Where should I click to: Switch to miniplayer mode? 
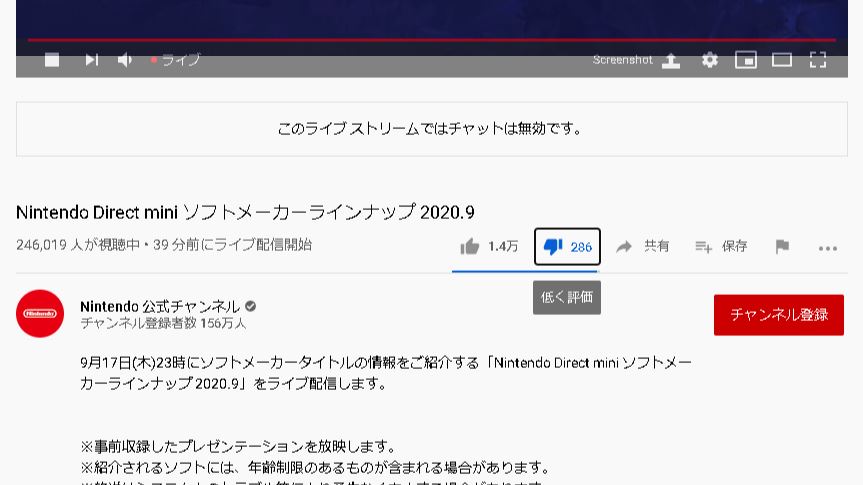[x=746, y=59]
